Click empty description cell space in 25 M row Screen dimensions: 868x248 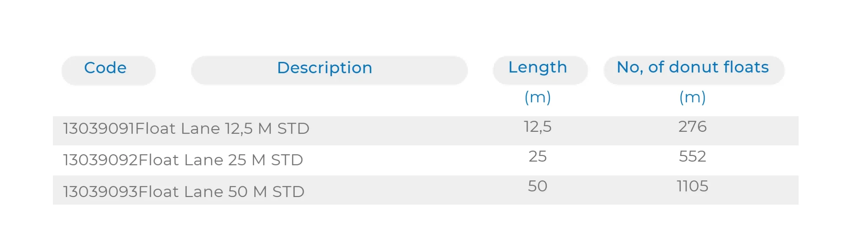[390, 160]
